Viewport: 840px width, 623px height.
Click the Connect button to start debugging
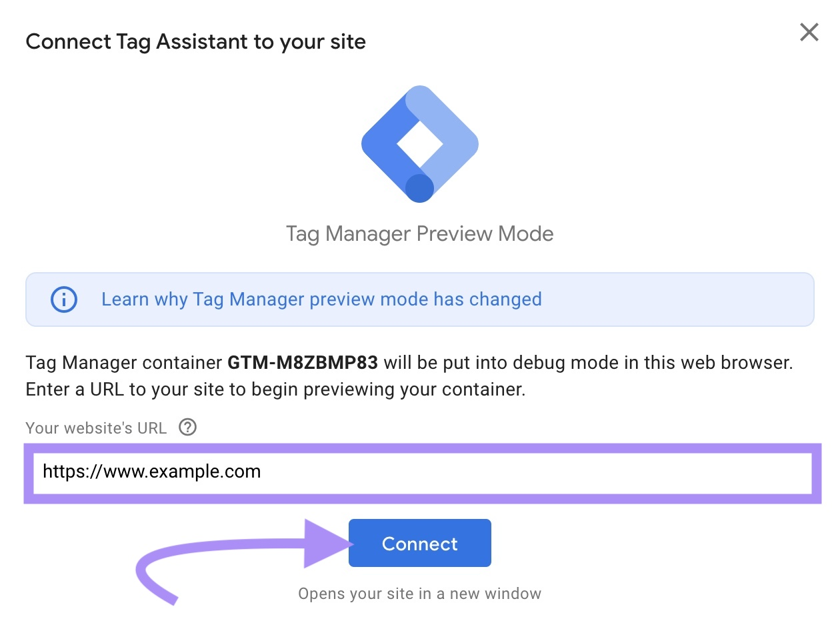pos(419,543)
